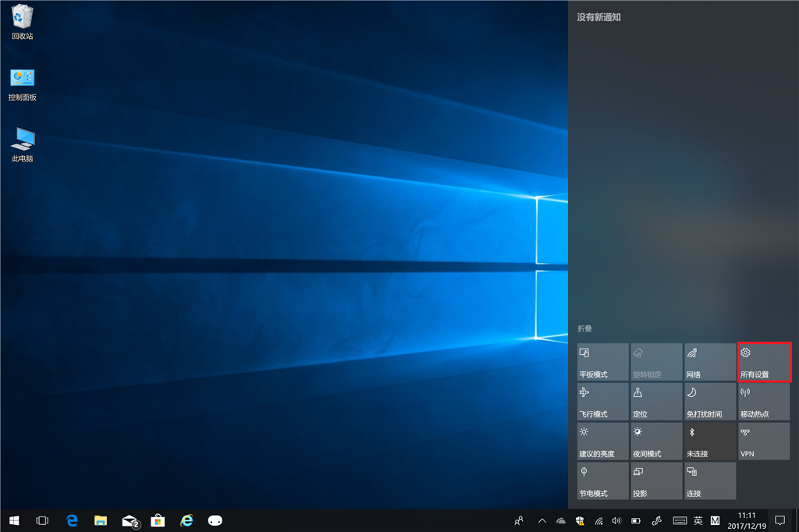This screenshot has height=532, width=799.
Task: Enable 飞行模式 airplane mode
Action: pos(602,402)
